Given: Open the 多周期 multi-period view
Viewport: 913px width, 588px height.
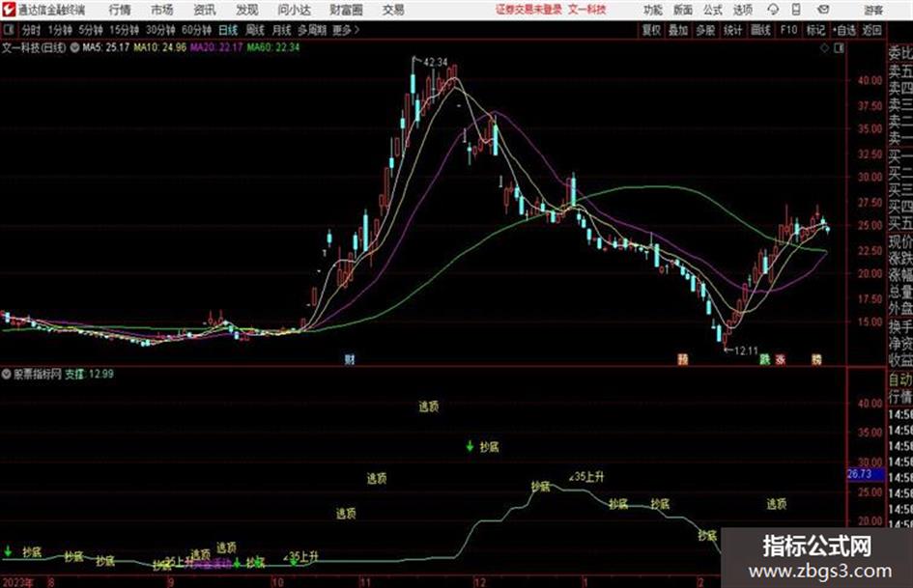Looking at the screenshot, I should (x=312, y=30).
